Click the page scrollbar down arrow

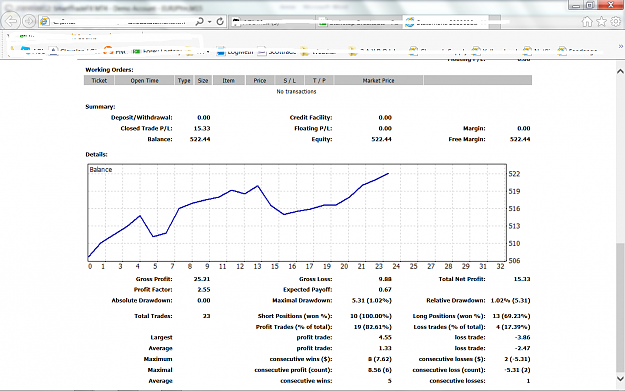click(x=620, y=379)
